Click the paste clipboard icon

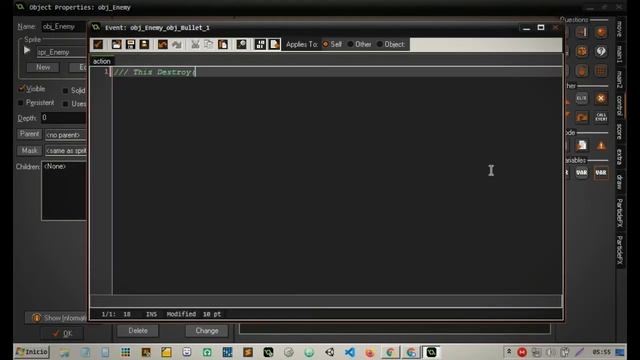pos(223,44)
